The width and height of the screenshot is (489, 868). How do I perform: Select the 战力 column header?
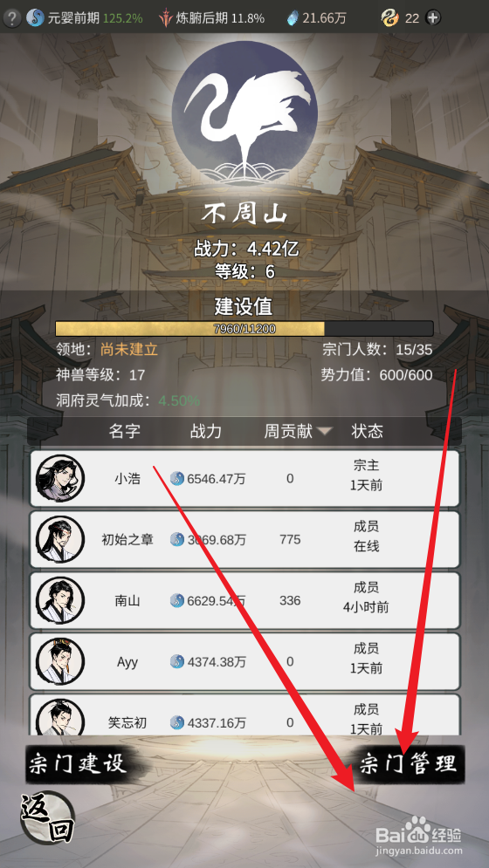point(206,432)
